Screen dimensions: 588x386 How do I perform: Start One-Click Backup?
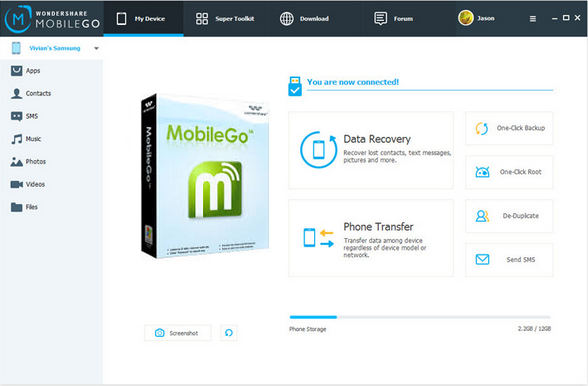click(x=509, y=128)
